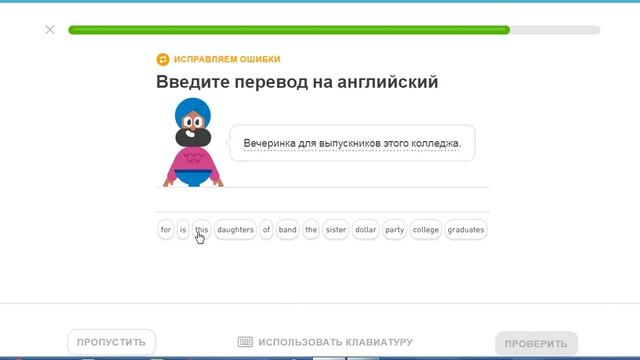Image resolution: width=640 pixels, height=360 pixels.
Task: Select the word tile 'this'
Action: coord(202,229)
